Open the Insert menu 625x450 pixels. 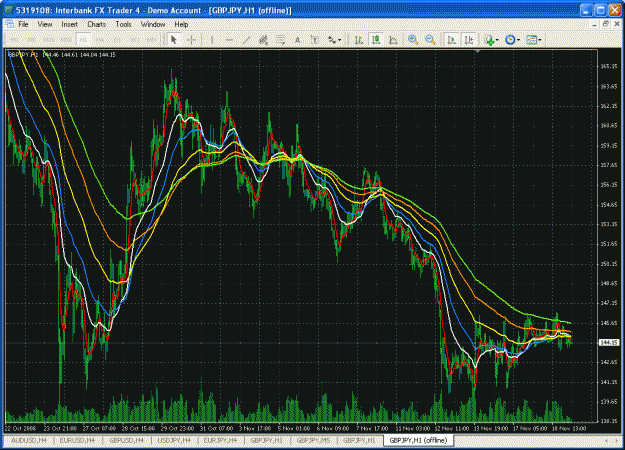click(69, 24)
